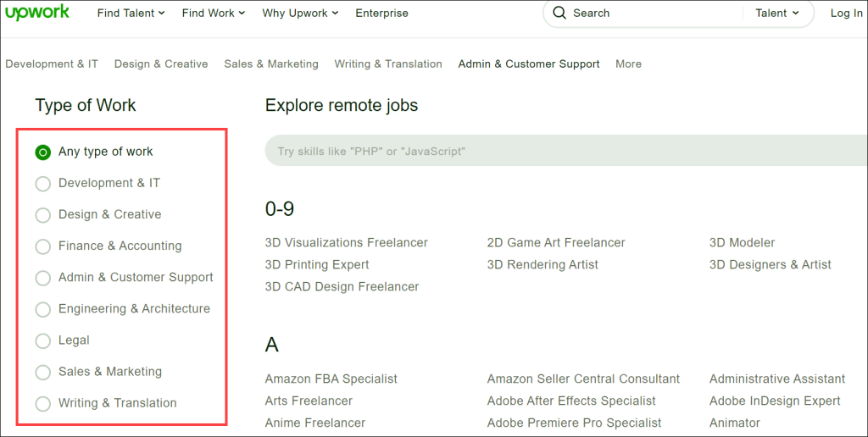The width and height of the screenshot is (868, 437).
Task: Click the skills search input field
Action: click(x=565, y=151)
